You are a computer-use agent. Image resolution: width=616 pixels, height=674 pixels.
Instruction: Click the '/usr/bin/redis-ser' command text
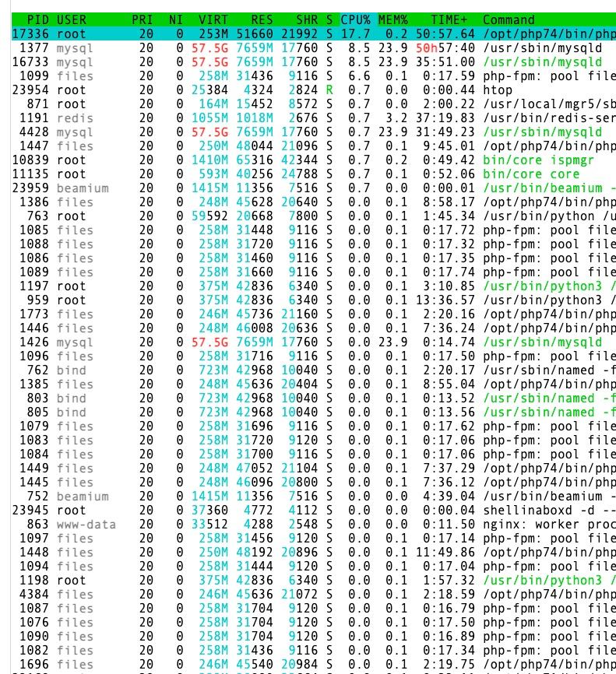tap(549, 118)
